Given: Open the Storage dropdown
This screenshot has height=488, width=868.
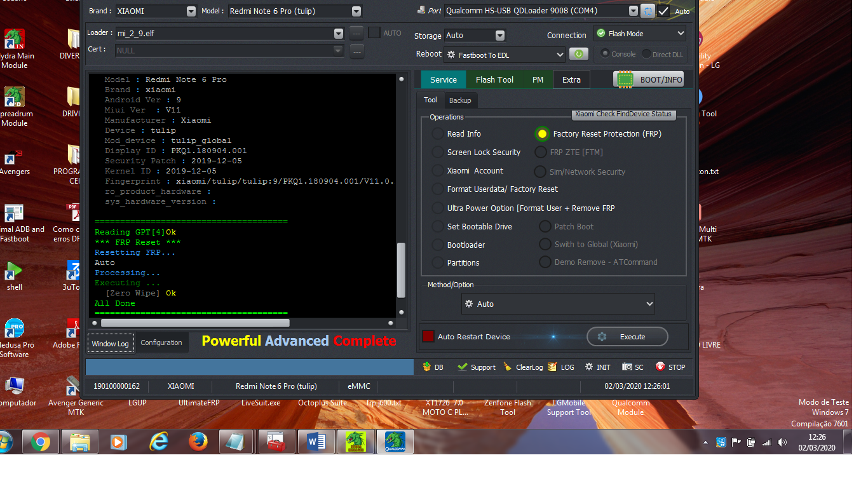Looking at the screenshot, I should click(499, 36).
